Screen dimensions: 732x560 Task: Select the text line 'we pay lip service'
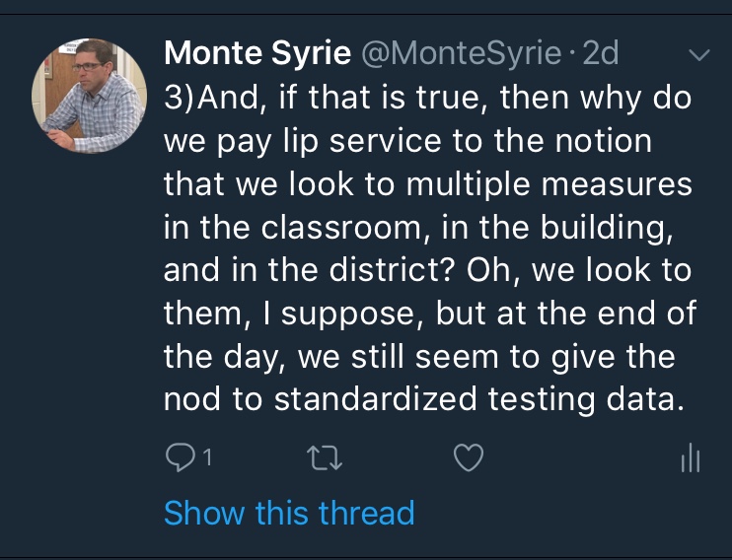303,141
